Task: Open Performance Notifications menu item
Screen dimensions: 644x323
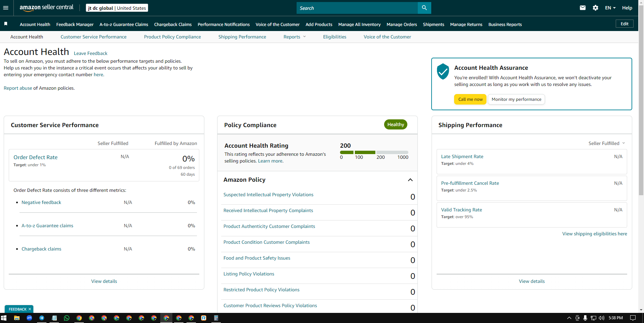Action: 224,24
